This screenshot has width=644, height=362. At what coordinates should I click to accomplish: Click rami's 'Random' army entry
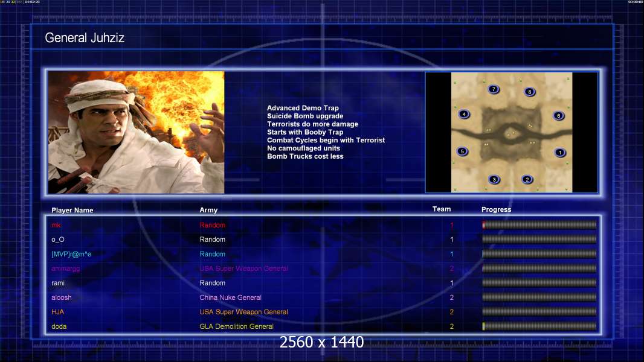(212, 283)
